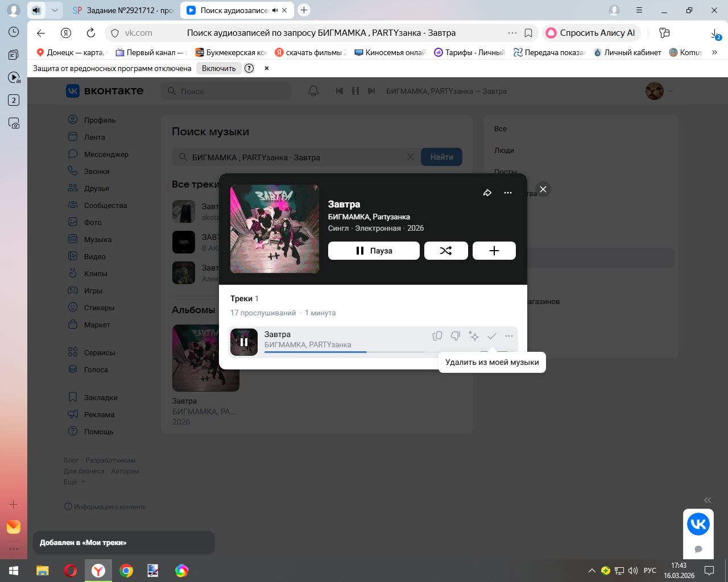Skip to the next track in VK header
The width and height of the screenshot is (728, 582).
click(371, 91)
